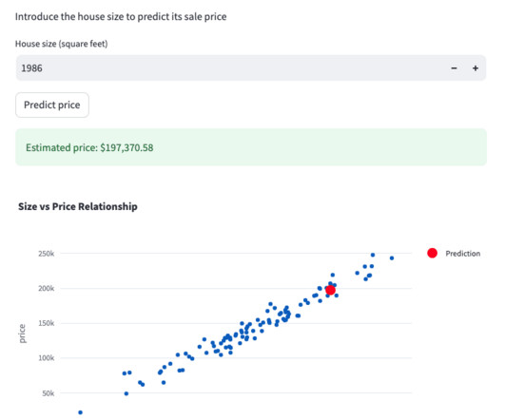
Task: Click the 150k y-axis tick label
Action: click(47, 323)
